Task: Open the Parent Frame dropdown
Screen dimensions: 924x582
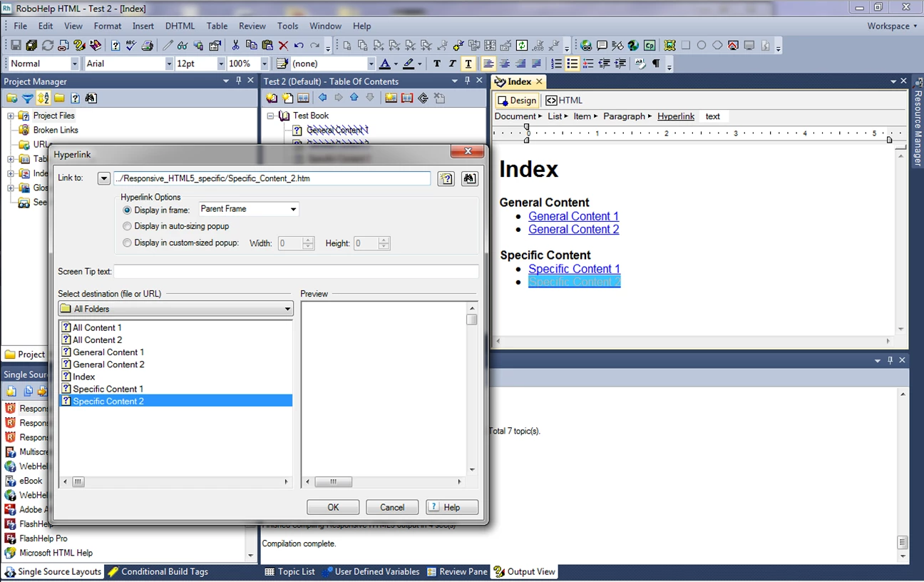Action: (x=293, y=209)
